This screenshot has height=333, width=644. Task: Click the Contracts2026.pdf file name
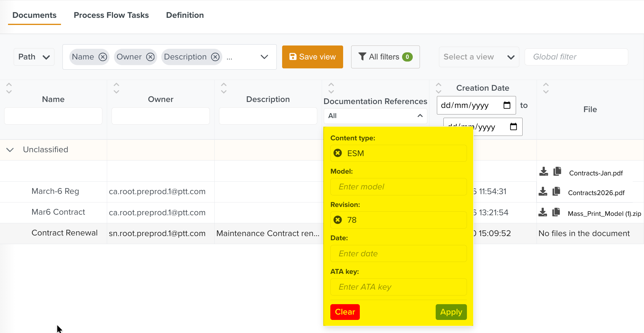coord(596,193)
